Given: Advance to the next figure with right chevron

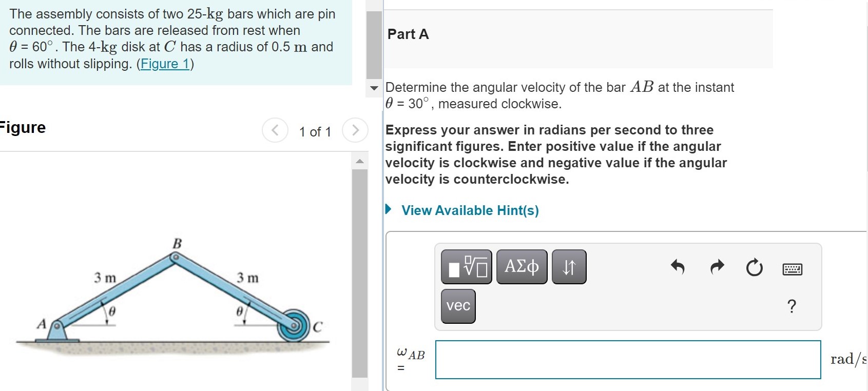Looking at the screenshot, I should click(356, 130).
